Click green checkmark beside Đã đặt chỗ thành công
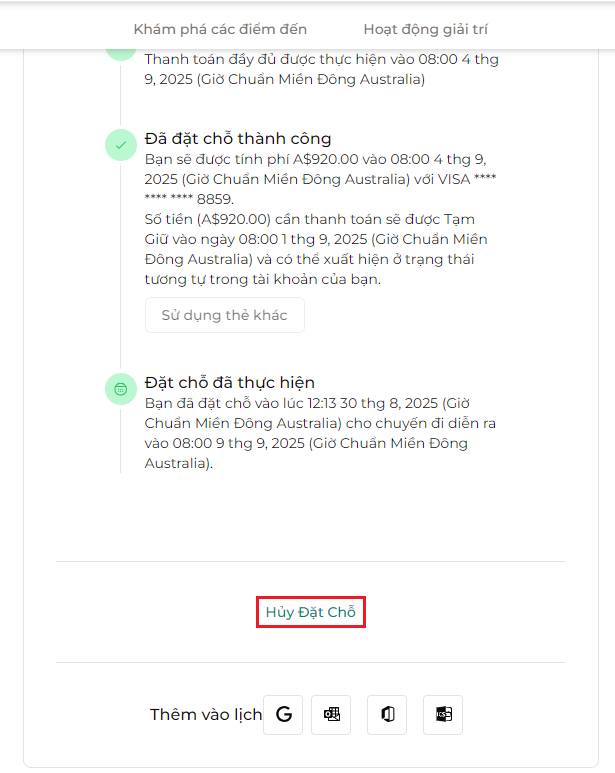Viewport: 615px width, 773px height. pos(121,145)
